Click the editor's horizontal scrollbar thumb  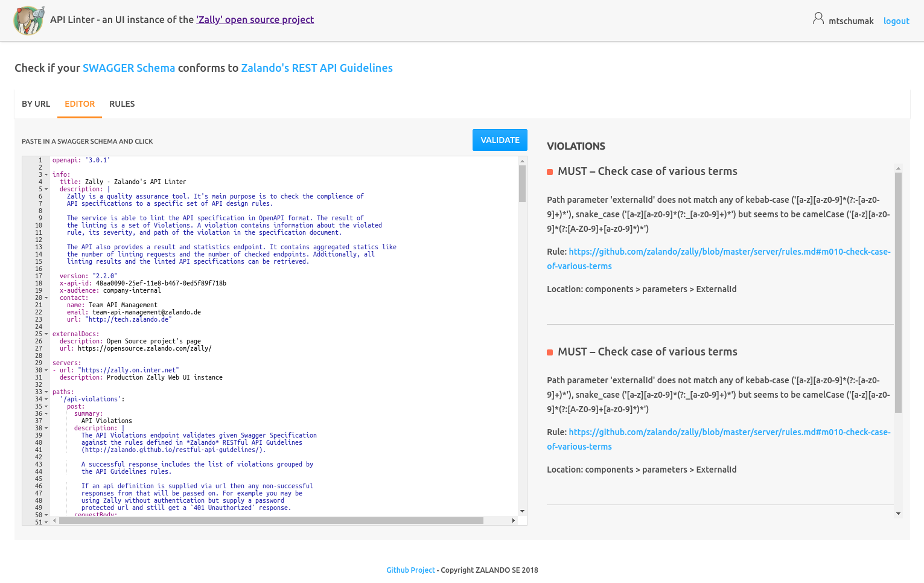coord(271,520)
